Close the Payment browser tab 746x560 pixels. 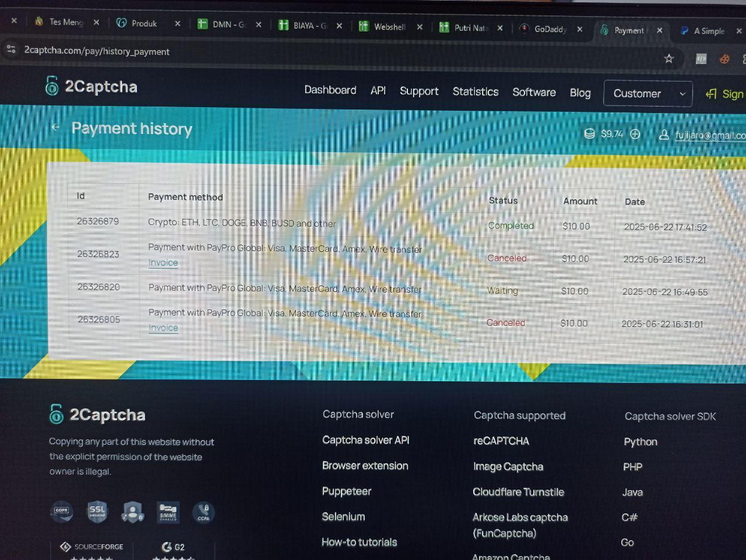point(659,30)
